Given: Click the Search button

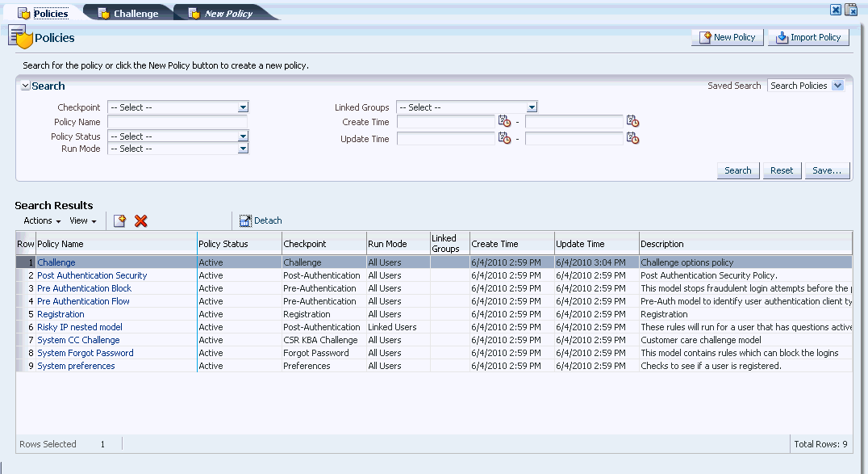Looking at the screenshot, I should [737, 170].
